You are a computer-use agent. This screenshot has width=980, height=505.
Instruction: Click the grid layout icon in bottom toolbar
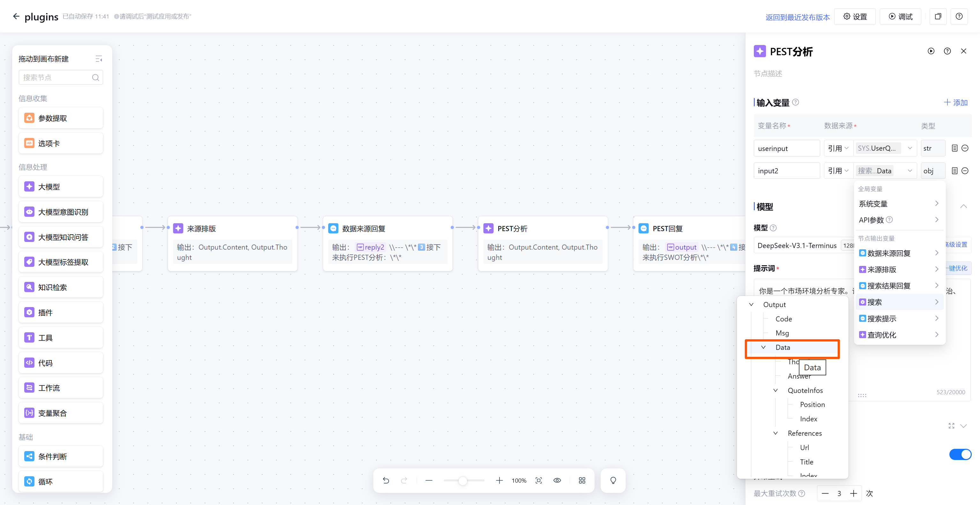tap(582, 481)
